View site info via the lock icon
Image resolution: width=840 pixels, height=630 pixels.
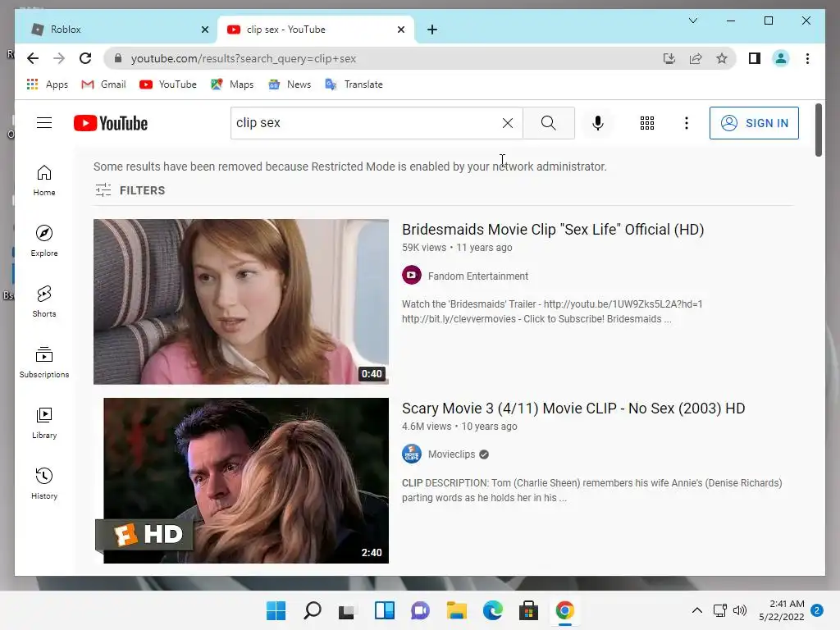coord(118,58)
